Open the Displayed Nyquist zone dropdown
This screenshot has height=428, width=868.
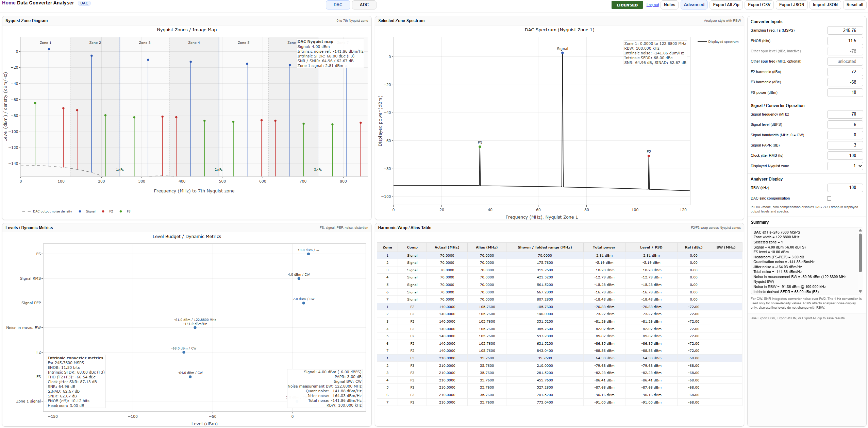click(845, 166)
